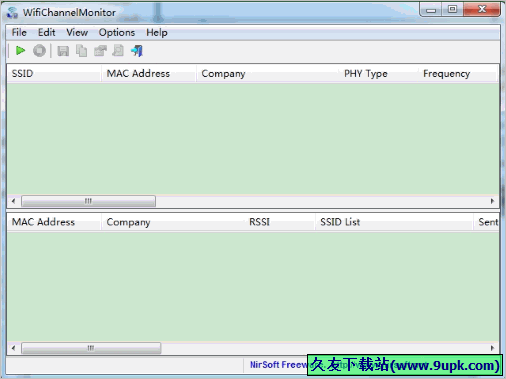Open Properties via the toolbar icon
Viewport: 506px width, 379px height.
pyautogui.click(x=100, y=51)
